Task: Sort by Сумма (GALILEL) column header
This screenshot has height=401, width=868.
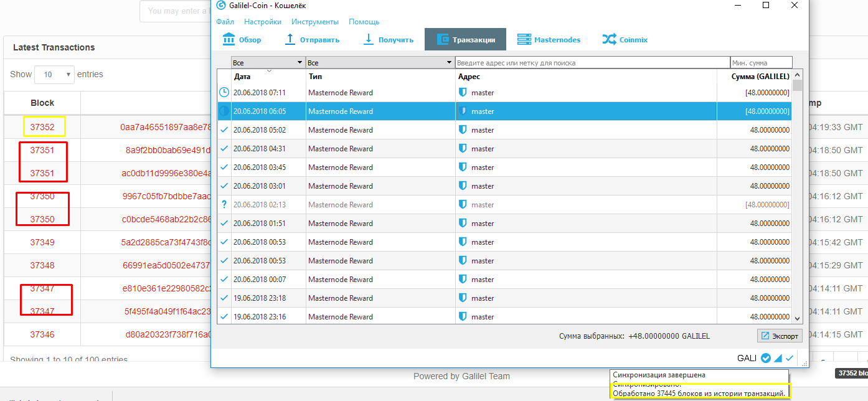Action: pyautogui.click(x=755, y=77)
